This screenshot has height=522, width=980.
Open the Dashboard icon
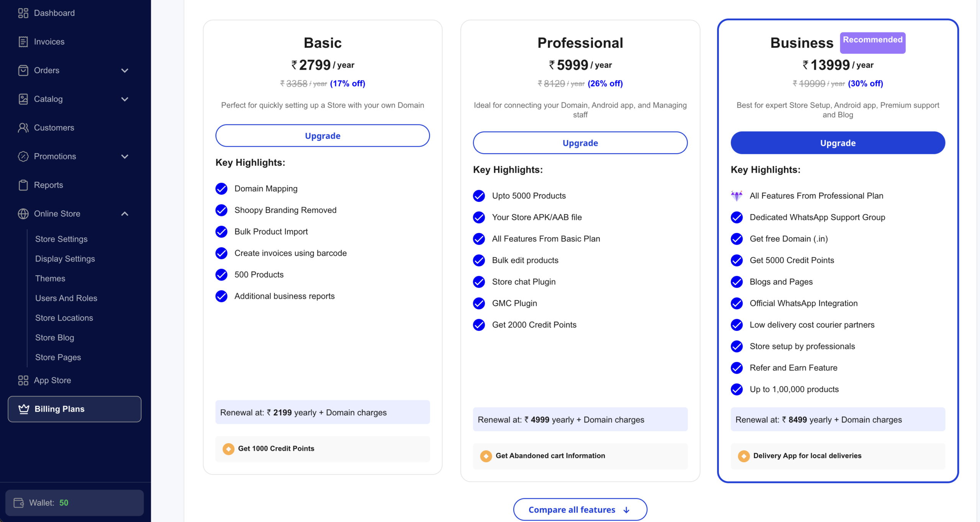pos(23,13)
